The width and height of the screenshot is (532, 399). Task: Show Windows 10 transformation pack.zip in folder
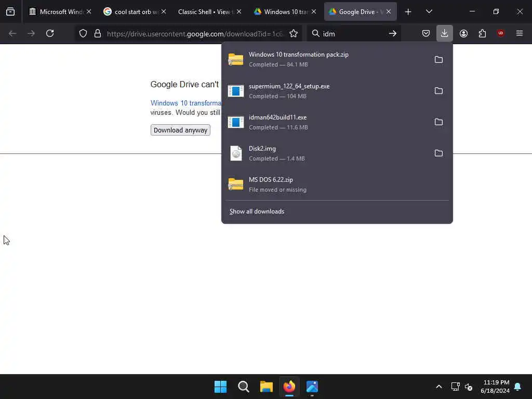(438, 60)
